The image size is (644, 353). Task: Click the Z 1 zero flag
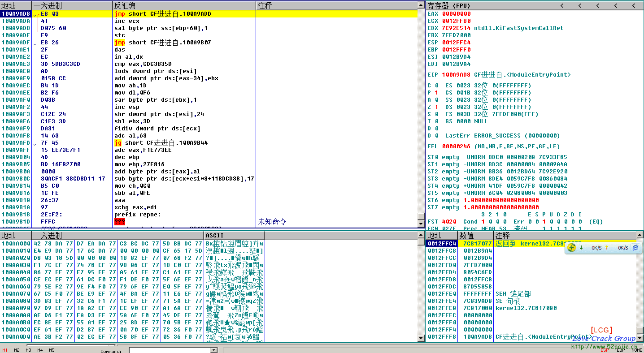click(x=433, y=107)
